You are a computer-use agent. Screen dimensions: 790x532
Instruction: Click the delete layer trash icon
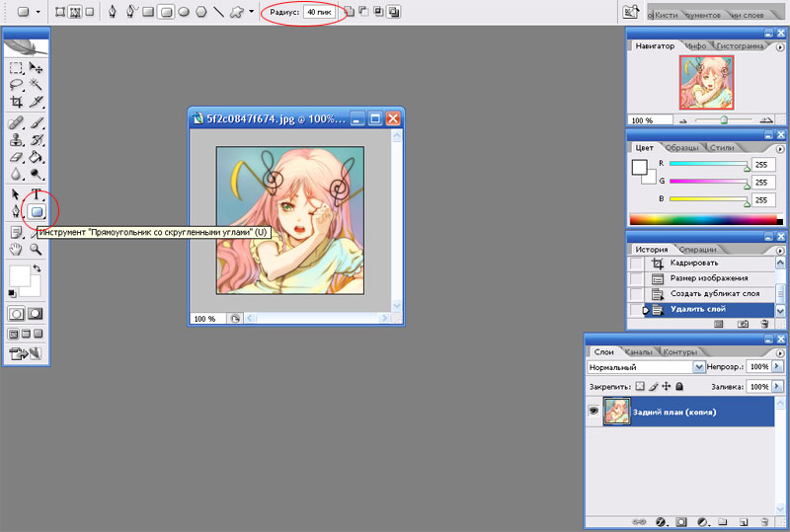coord(764,520)
